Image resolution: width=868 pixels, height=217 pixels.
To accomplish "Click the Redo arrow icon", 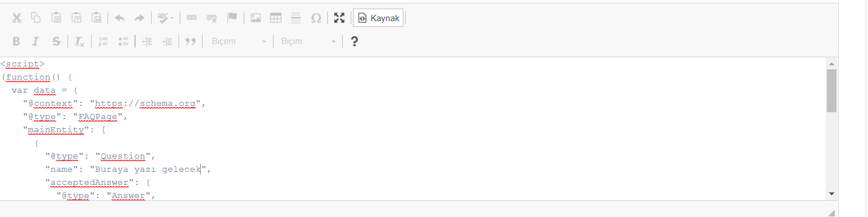I will pyautogui.click(x=139, y=18).
